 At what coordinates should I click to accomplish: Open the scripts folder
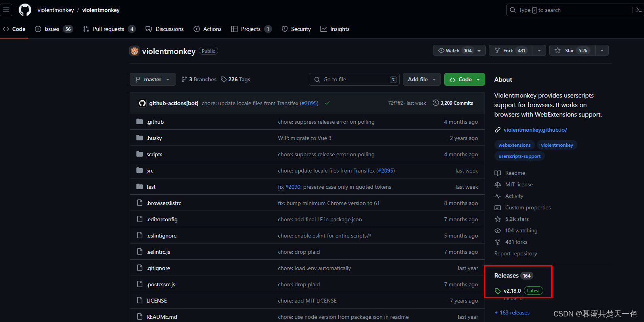(x=154, y=154)
